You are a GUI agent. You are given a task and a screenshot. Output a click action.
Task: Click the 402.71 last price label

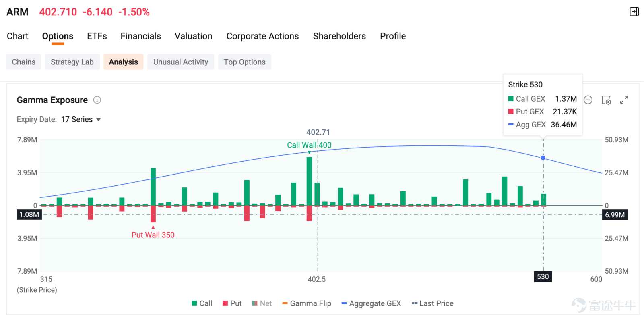[x=318, y=132]
